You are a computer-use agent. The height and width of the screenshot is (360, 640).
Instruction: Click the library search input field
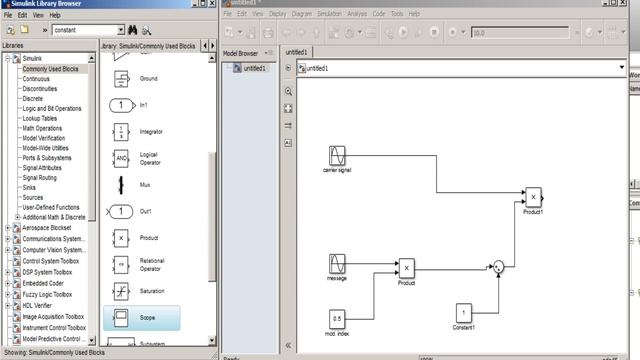click(85, 30)
